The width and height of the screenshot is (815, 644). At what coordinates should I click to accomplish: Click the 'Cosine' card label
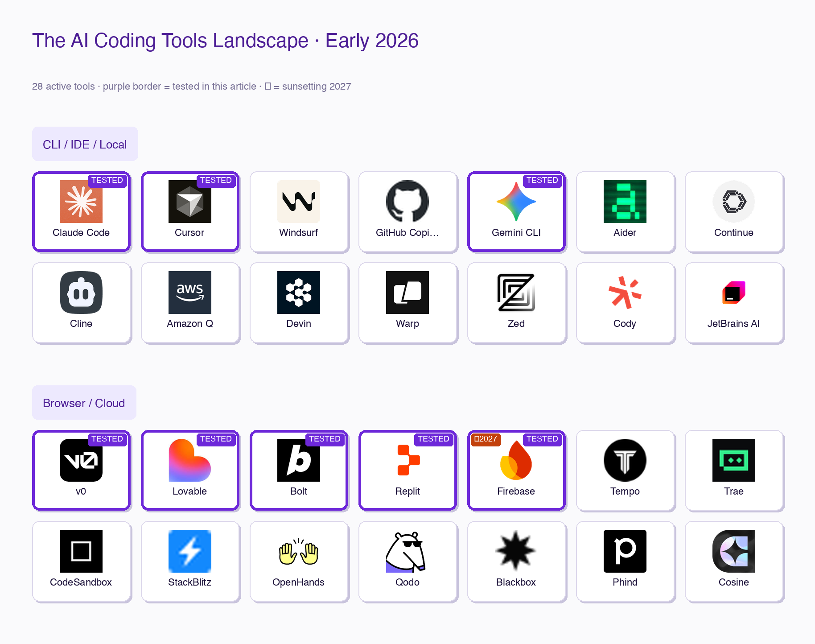point(734,582)
